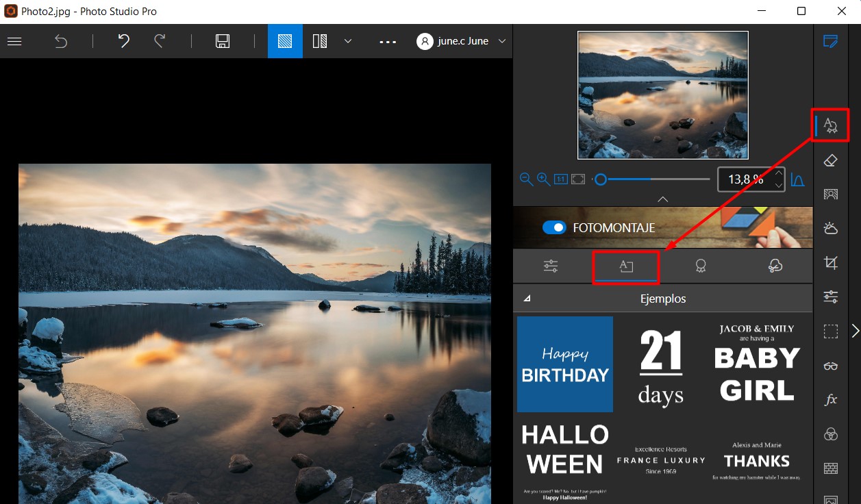Viewport: 861px width, 504px height.
Task: Open the view mode dropdown arrow
Action: [x=348, y=41]
